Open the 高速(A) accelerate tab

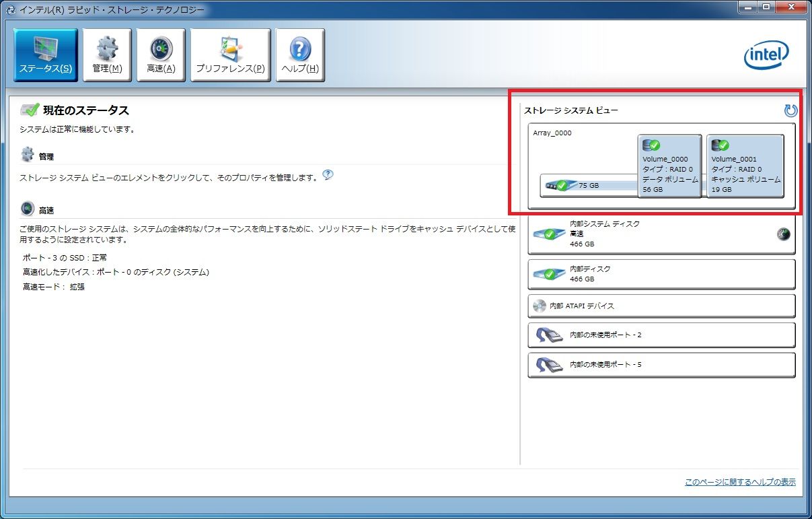pyautogui.click(x=161, y=55)
